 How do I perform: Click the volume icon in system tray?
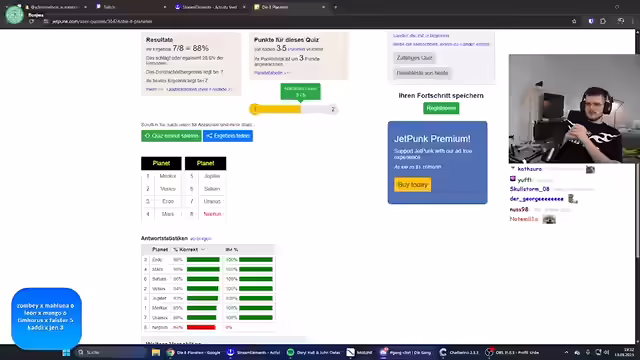coord(607,352)
